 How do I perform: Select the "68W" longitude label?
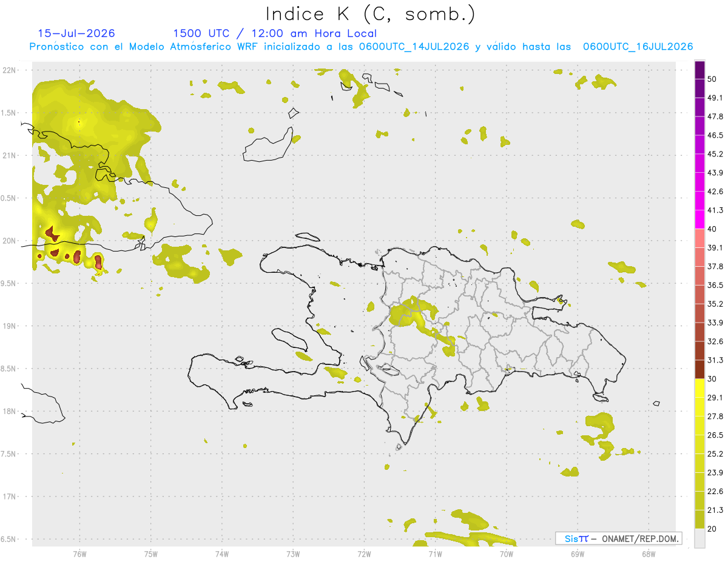tap(649, 554)
